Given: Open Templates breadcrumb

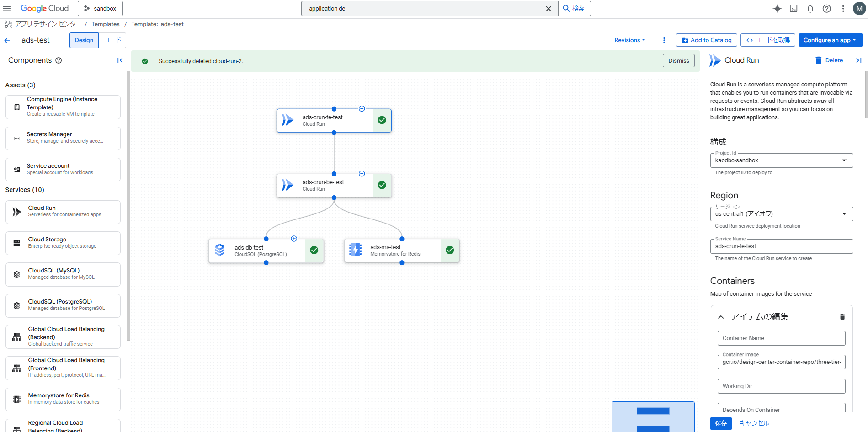Looking at the screenshot, I should point(106,24).
